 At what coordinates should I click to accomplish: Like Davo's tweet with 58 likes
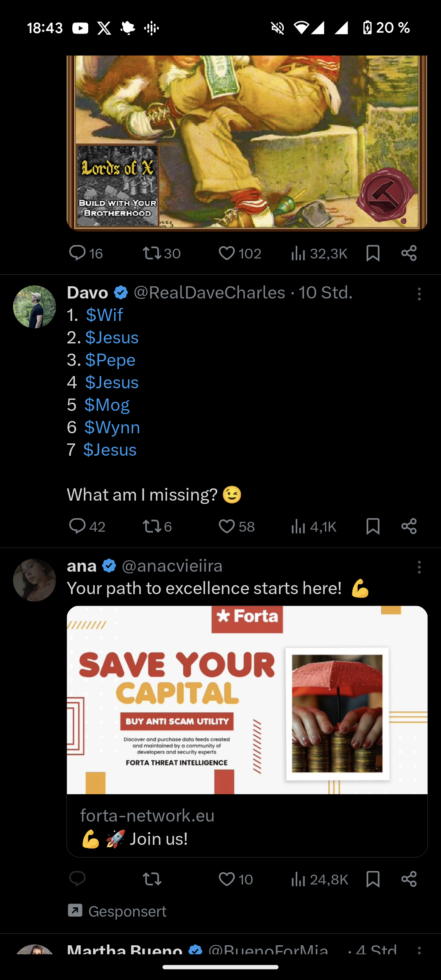227,526
